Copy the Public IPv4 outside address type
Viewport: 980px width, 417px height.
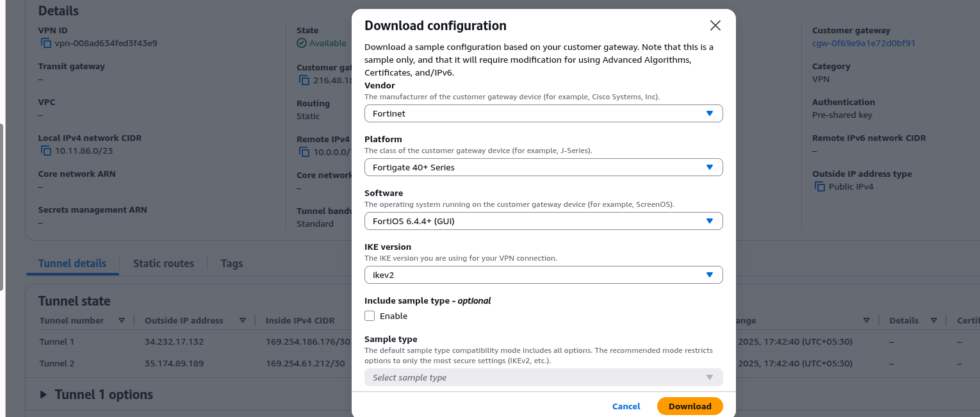(x=820, y=186)
